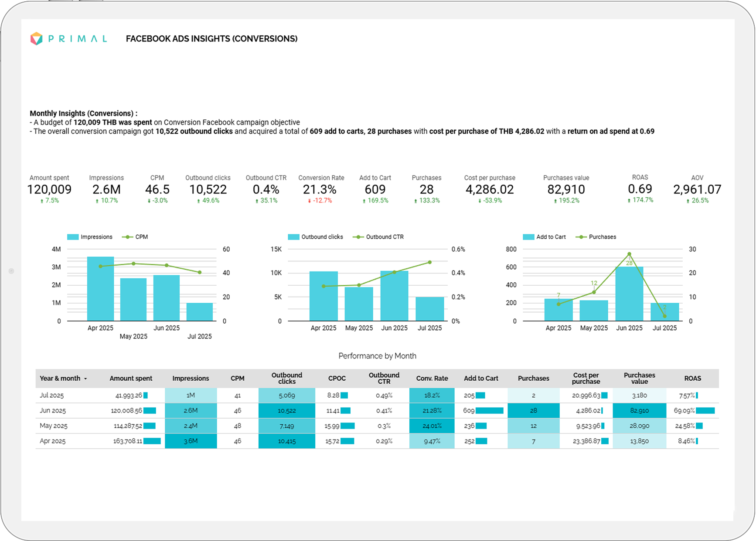This screenshot has width=756, height=541.
Task: Click the CPM legend line marker
Action: 127,237
